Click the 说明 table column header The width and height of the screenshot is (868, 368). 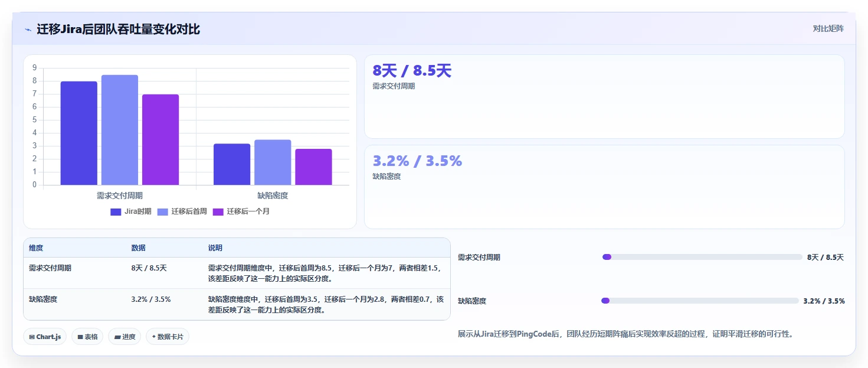(x=215, y=248)
